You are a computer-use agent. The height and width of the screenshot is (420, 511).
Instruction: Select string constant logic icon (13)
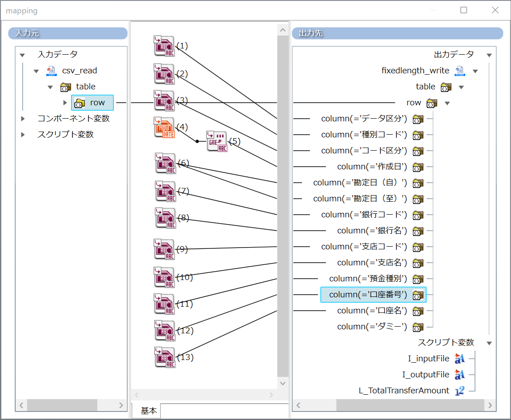pos(164,358)
